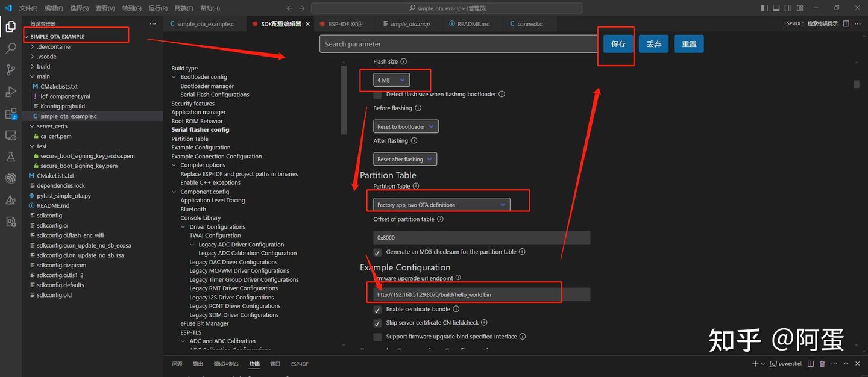This screenshot has height=377, width=868.
Task: Open the Source Control view
Action: (10, 70)
